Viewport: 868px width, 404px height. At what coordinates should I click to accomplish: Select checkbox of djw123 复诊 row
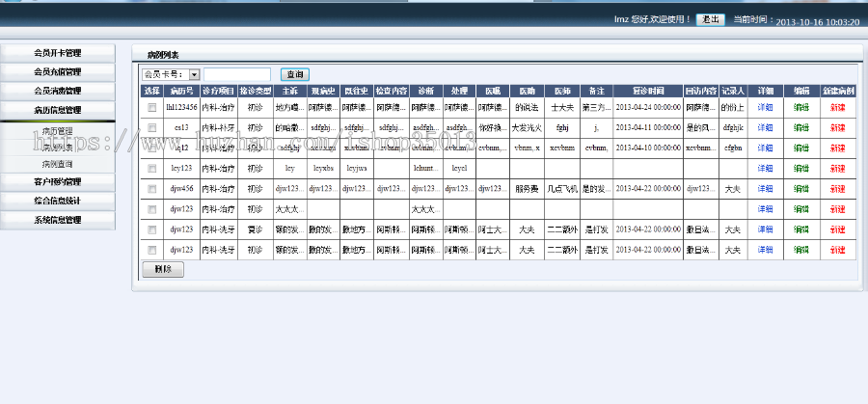tap(152, 229)
